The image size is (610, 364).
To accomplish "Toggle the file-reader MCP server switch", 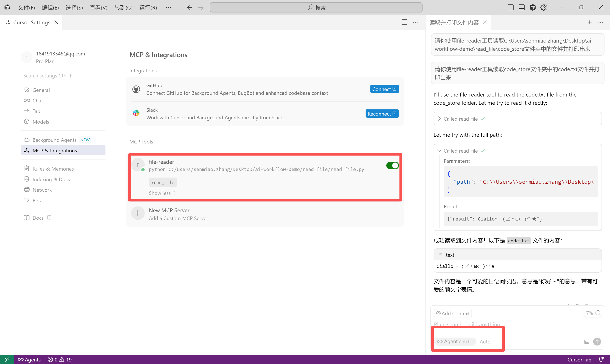I will click(392, 165).
